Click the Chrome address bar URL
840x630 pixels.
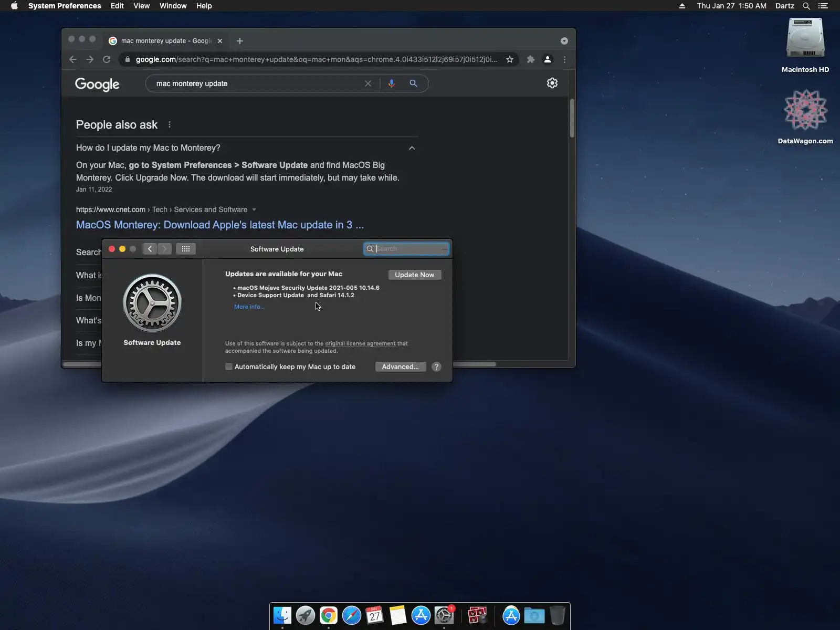pyautogui.click(x=316, y=59)
